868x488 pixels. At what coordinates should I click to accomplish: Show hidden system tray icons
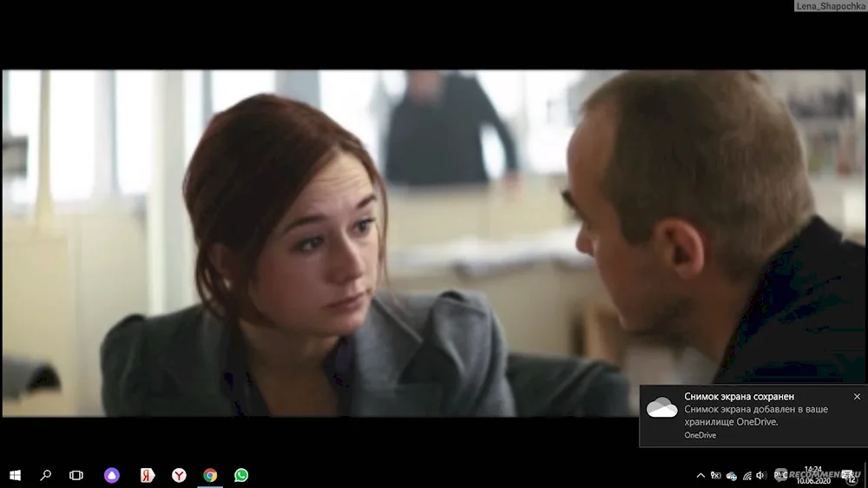[700, 475]
